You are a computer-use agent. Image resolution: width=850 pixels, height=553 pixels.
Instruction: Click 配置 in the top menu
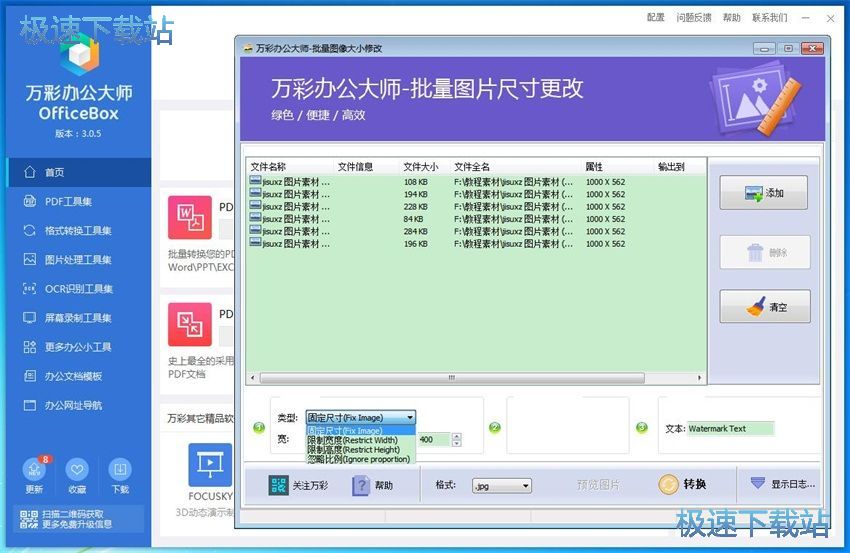pyautogui.click(x=655, y=17)
